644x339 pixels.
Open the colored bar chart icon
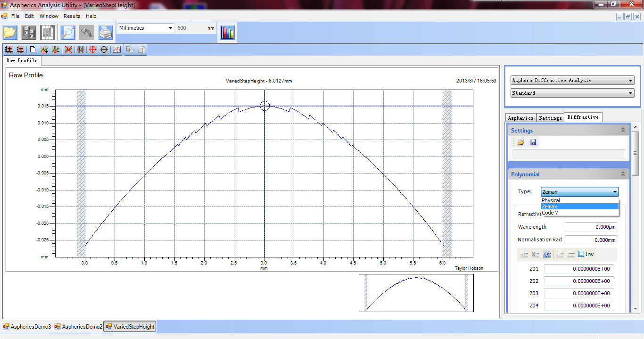pyautogui.click(x=227, y=33)
